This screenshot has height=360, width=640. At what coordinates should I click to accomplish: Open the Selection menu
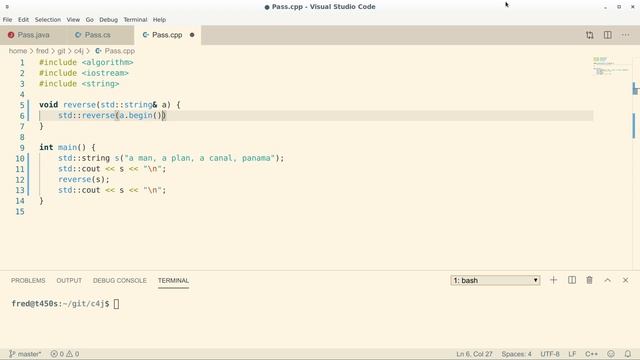coord(48,20)
